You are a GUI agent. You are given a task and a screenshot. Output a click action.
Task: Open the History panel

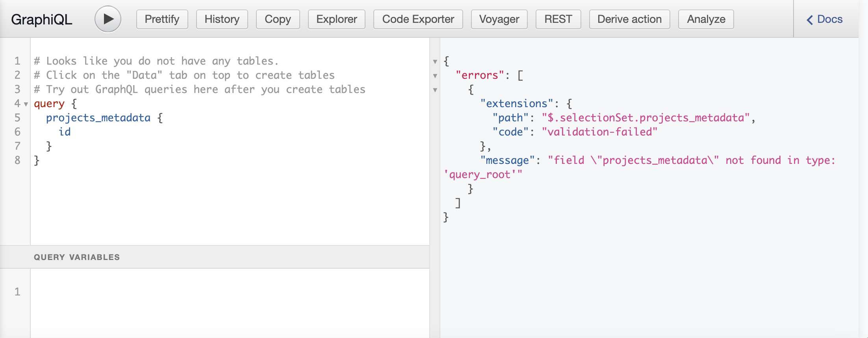tap(222, 19)
